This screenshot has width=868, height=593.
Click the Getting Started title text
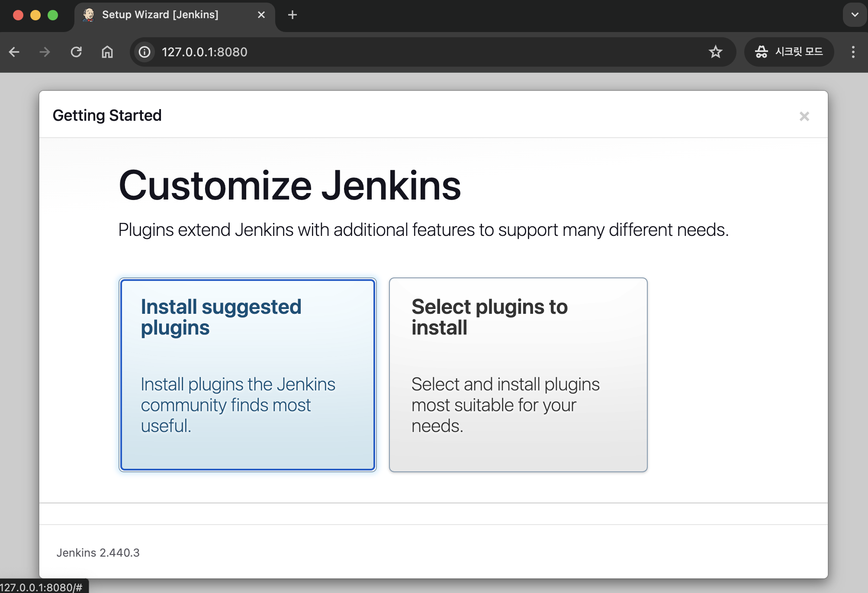pyautogui.click(x=107, y=116)
